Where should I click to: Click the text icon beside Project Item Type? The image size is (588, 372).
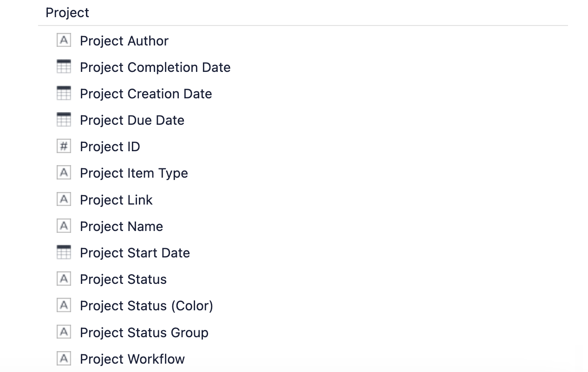[64, 173]
